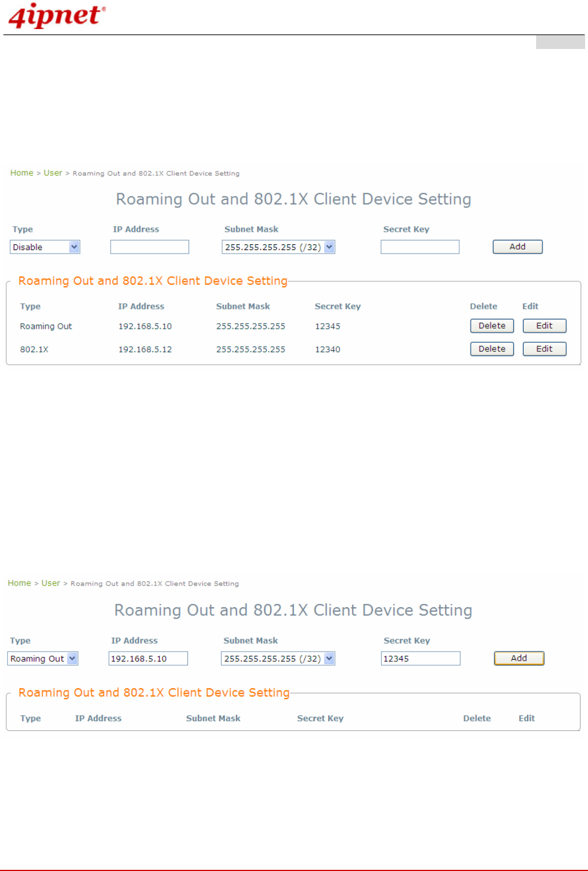Screen dimensions: 588x871
Task: Select table cell '192.168.5.12'
Action: click(145, 349)
